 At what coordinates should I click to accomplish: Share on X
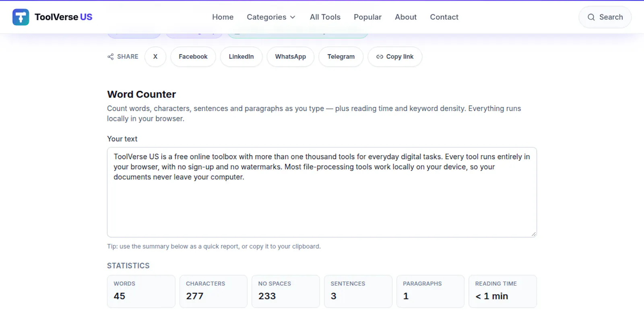click(x=155, y=57)
